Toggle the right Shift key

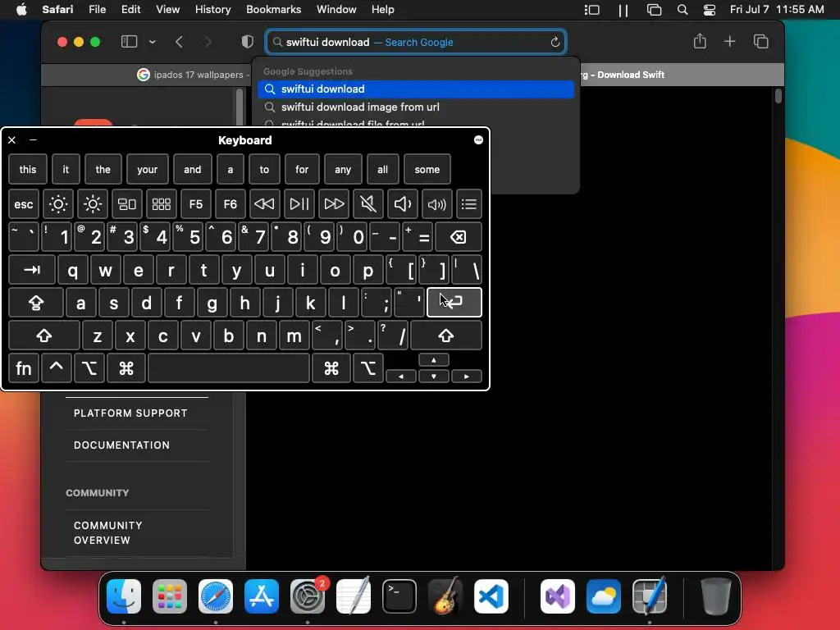[445, 336]
